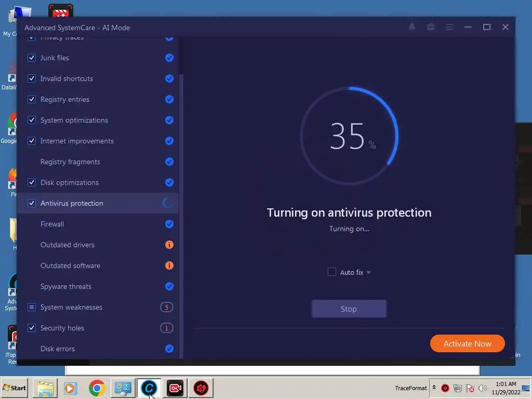The width and height of the screenshot is (532, 399).
Task: Click the Junk files blue checkmark status
Action: point(169,58)
